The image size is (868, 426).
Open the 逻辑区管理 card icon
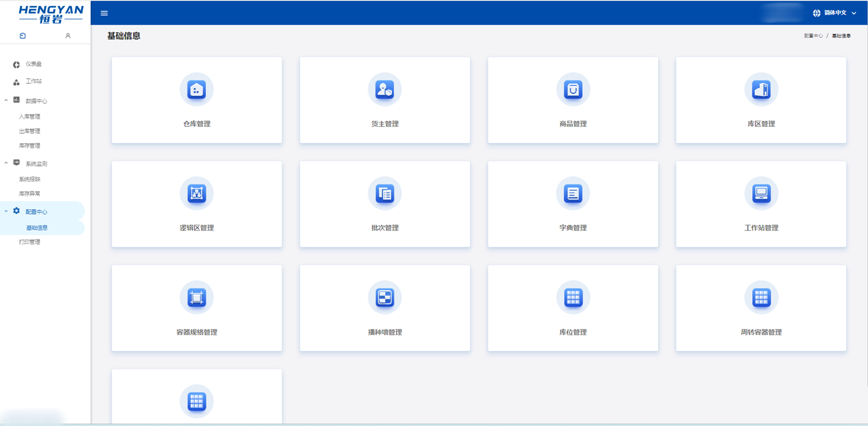197,193
